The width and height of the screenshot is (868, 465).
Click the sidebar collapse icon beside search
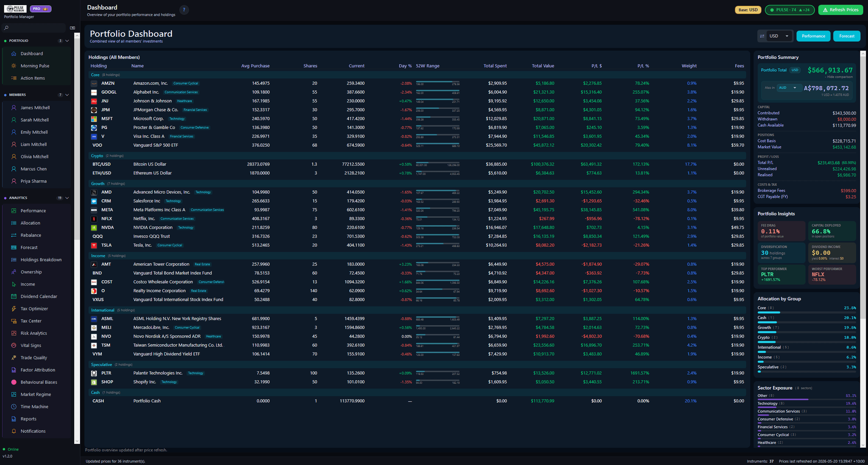72,28
